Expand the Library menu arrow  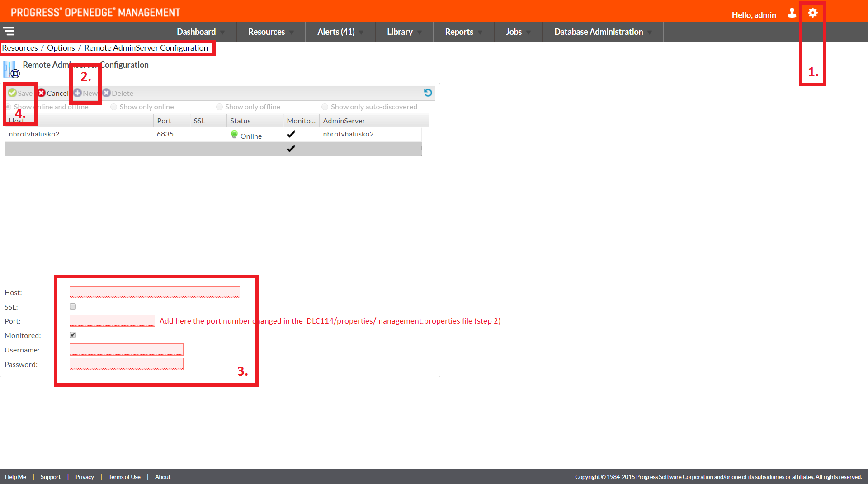(420, 33)
